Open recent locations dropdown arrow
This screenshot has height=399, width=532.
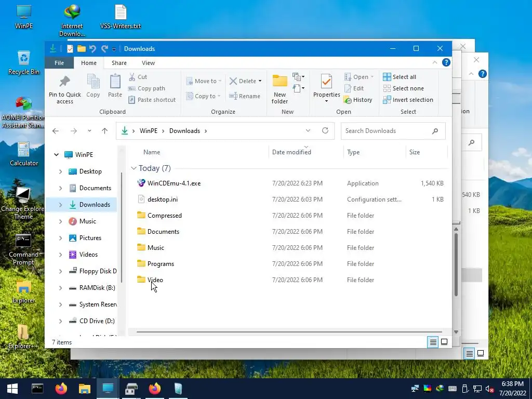89,131
